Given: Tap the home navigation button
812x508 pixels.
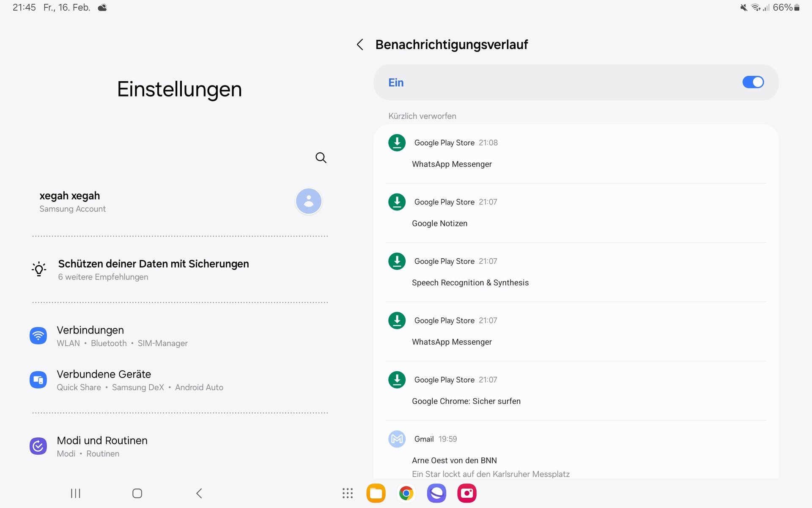Looking at the screenshot, I should tap(137, 493).
